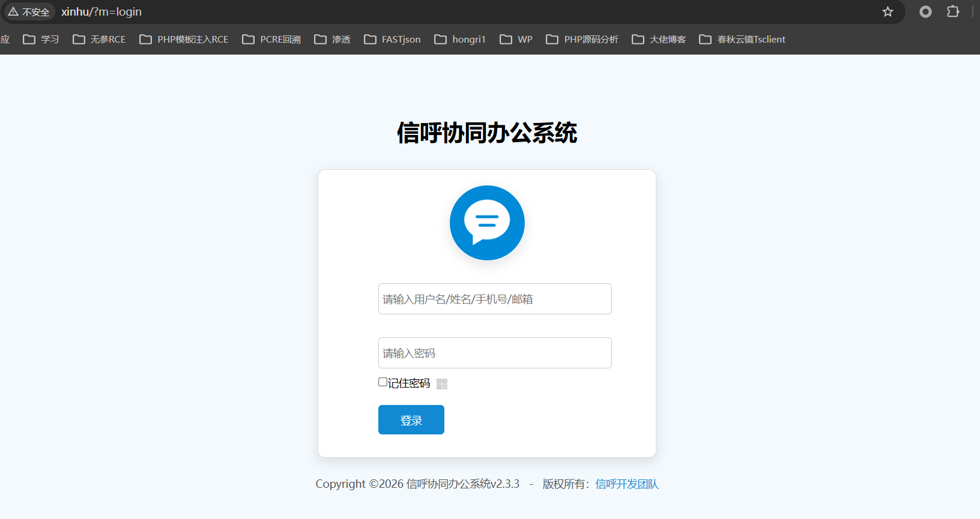The image size is (980, 519).
Task: Follow the 信呼开发团队 link
Action: click(627, 484)
